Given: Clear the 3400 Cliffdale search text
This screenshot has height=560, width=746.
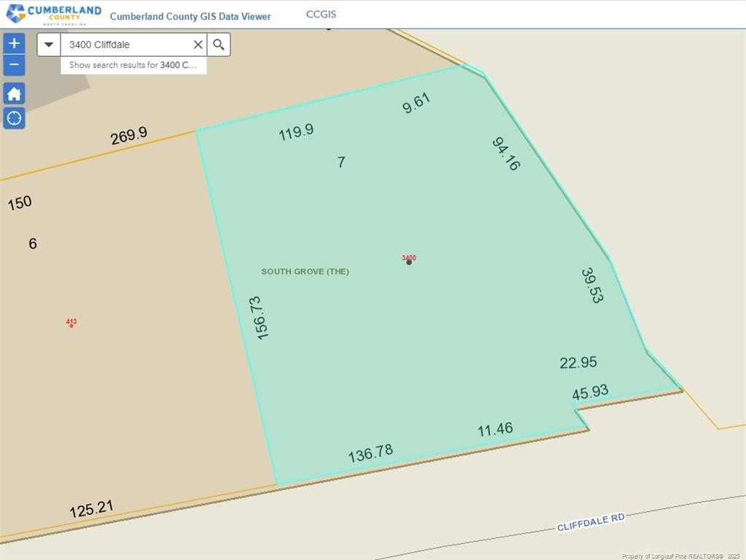Looking at the screenshot, I should click(198, 44).
